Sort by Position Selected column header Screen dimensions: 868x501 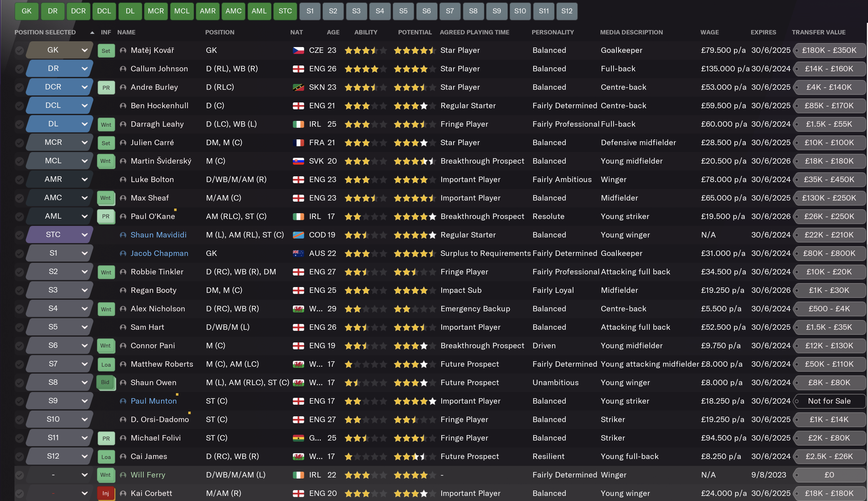coord(45,32)
